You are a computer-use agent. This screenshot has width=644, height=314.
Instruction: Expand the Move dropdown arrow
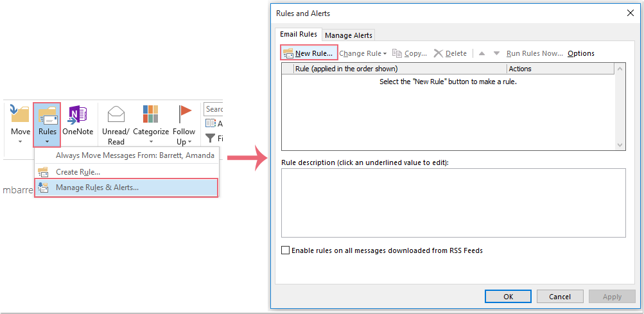[x=20, y=142]
